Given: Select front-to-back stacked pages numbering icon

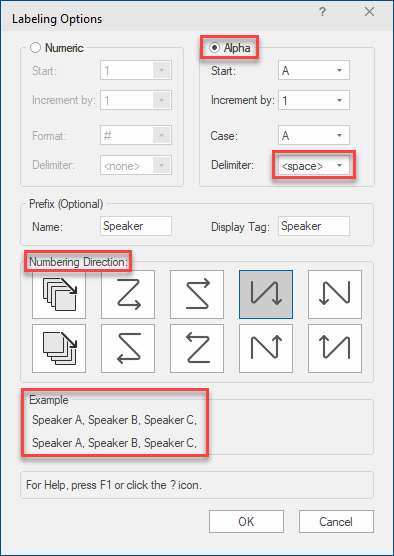Looking at the screenshot, I should [59, 294].
